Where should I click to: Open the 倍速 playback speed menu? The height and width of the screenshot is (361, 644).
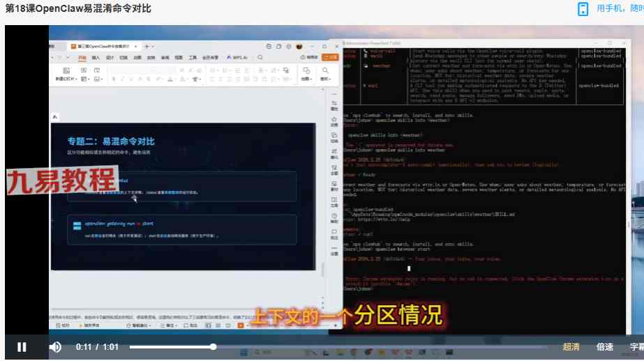(605, 347)
